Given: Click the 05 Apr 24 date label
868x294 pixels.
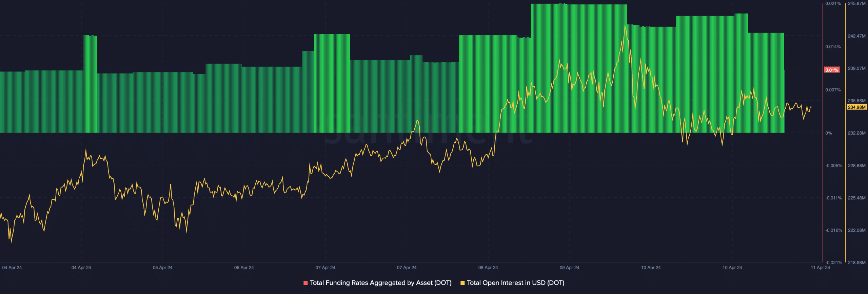Looking at the screenshot, I should point(163,268).
